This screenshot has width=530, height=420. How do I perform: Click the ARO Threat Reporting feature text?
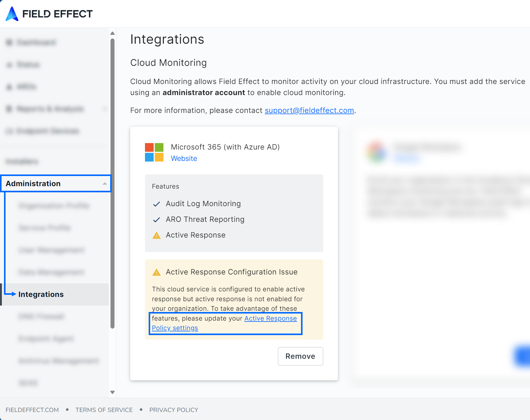pos(205,219)
